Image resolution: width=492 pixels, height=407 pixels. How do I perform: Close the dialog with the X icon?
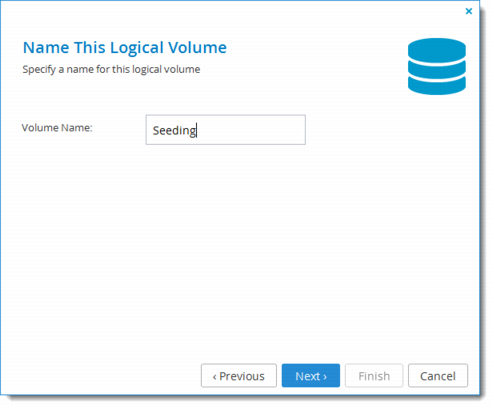(x=469, y=11)
